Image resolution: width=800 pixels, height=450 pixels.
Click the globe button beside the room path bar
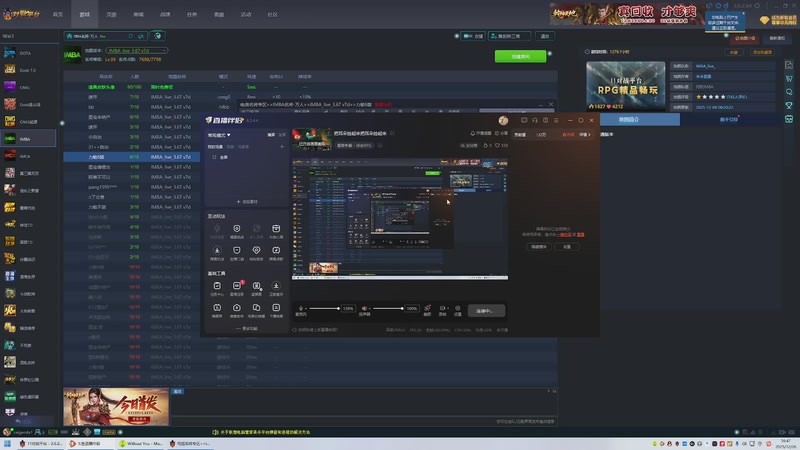pyautogui.click(x=158, y=36)
